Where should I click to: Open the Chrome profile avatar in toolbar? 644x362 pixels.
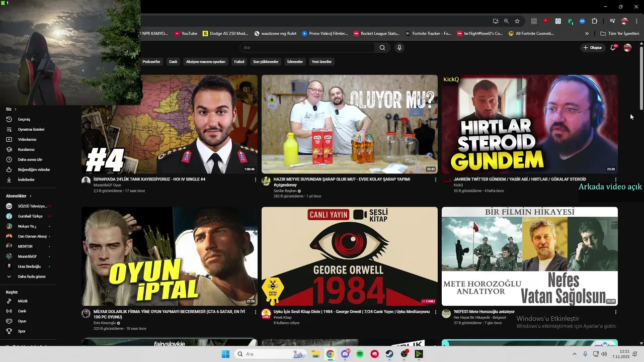tap(624, 21)
